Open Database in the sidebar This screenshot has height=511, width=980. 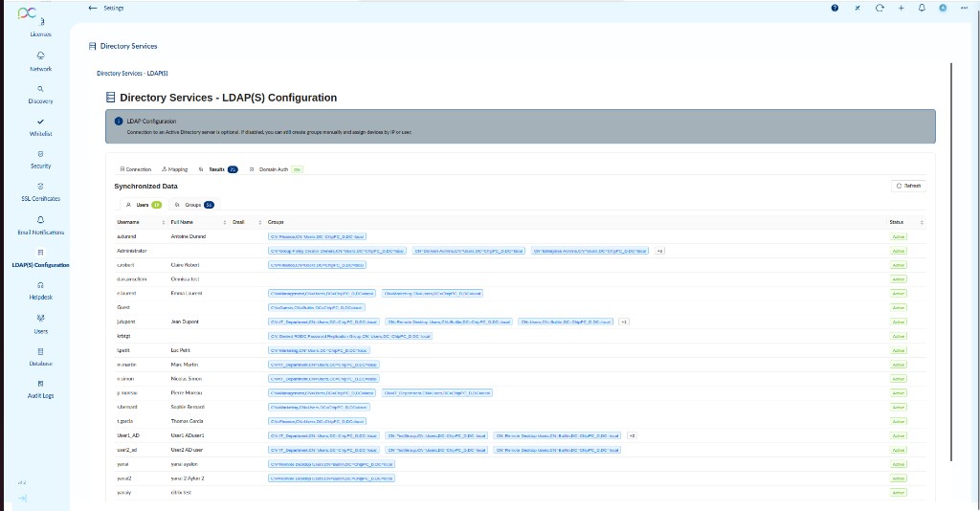click(x=40, y=357)
